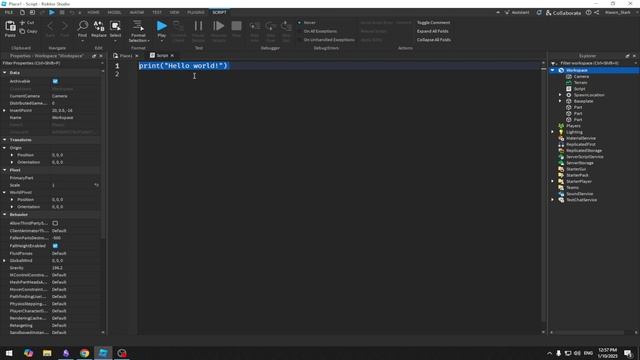Click the Filter workspace search field
This screenshot has height=360, width=640.
point(594,63)
